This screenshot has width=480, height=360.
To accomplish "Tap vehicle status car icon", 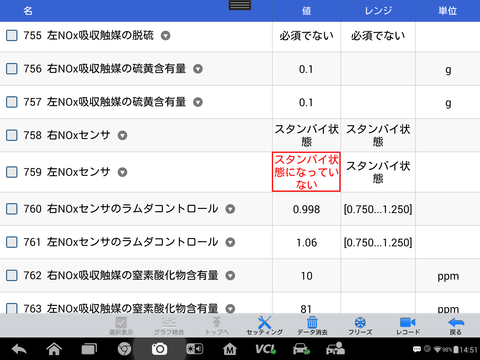I will pos(301,349).
